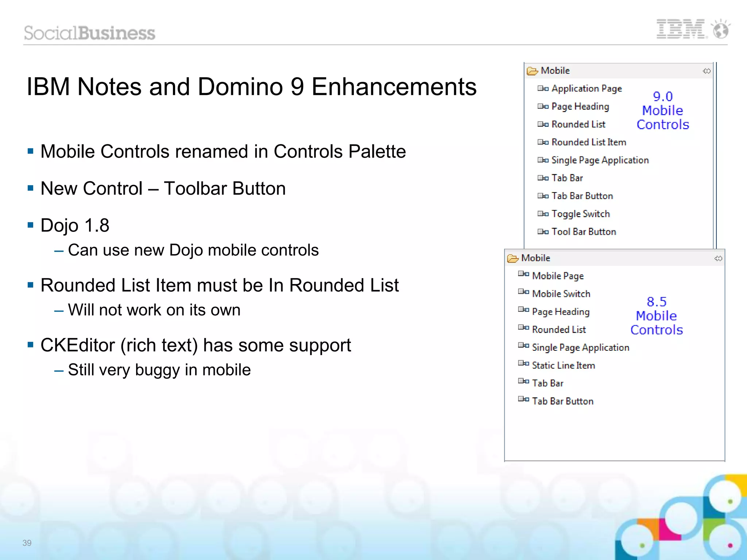Screen dimensions: 747x560
Task: Click the Tab Bar icon in 9.0 palette
Action: [x=543, y=178]
